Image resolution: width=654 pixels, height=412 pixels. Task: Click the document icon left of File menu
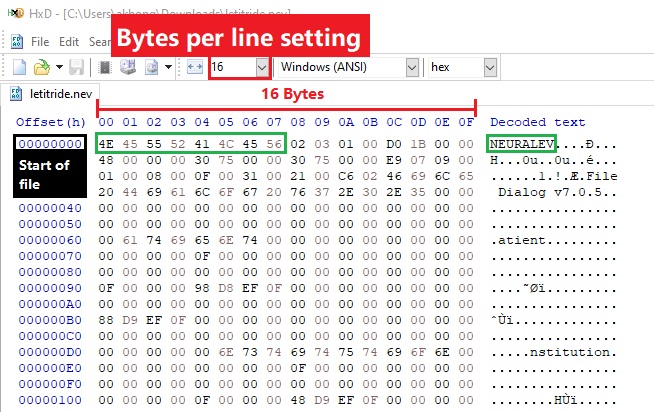click(x=17, y=42)
